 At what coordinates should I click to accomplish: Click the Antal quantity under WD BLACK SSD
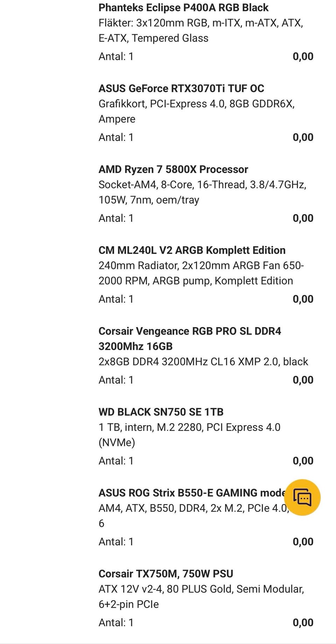point(116,461)
